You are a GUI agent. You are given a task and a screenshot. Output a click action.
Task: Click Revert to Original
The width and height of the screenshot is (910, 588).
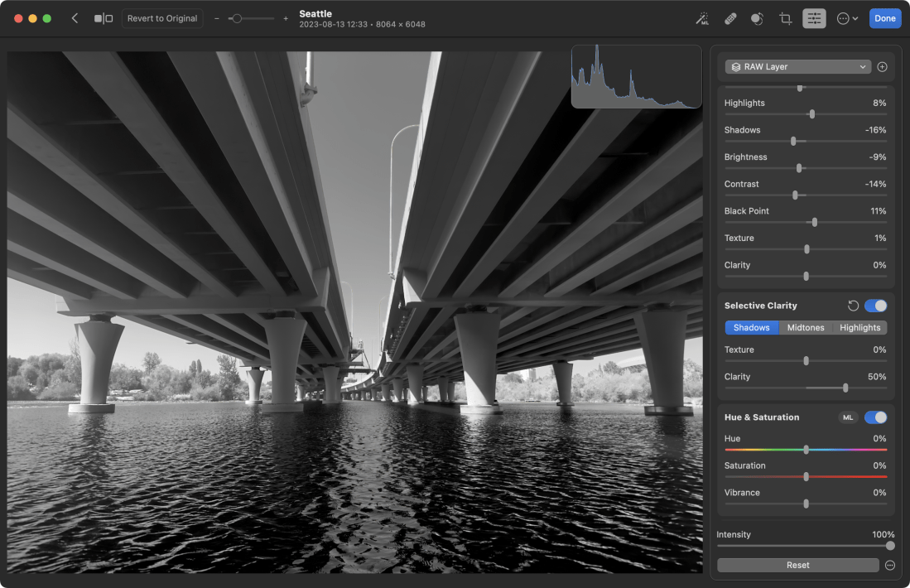162,18
